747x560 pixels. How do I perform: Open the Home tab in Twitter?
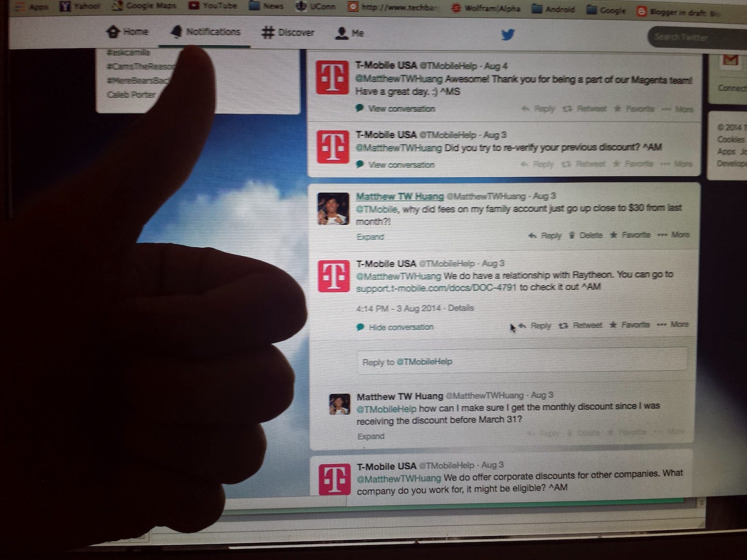tap(127, 32)
